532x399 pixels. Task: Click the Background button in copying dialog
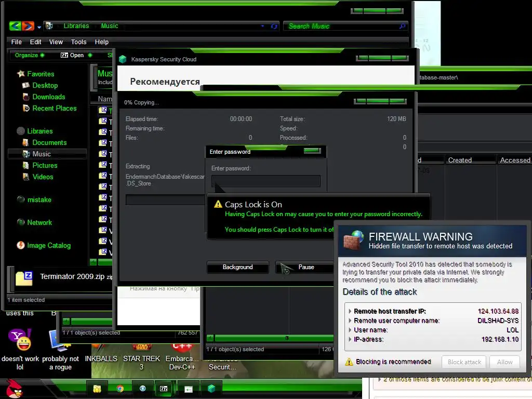(x=237, y=267)
